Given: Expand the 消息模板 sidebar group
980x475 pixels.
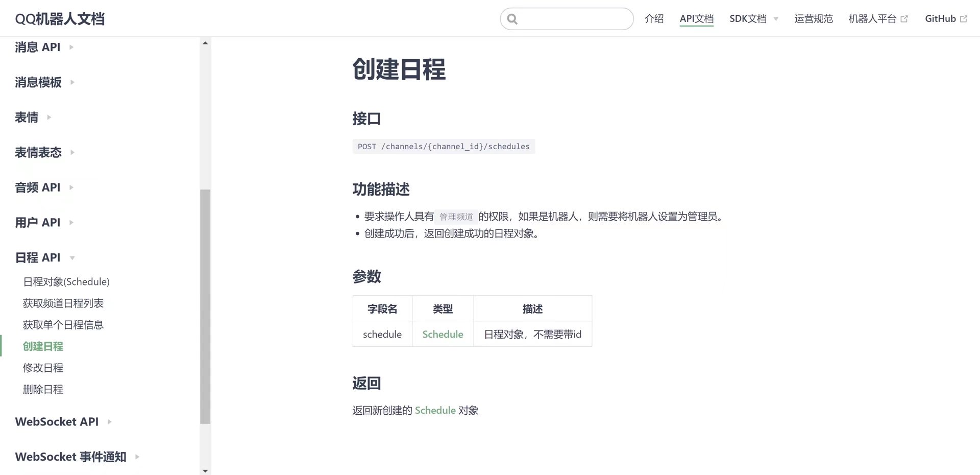Looking at the screenshot, I should tap(38, 82).
